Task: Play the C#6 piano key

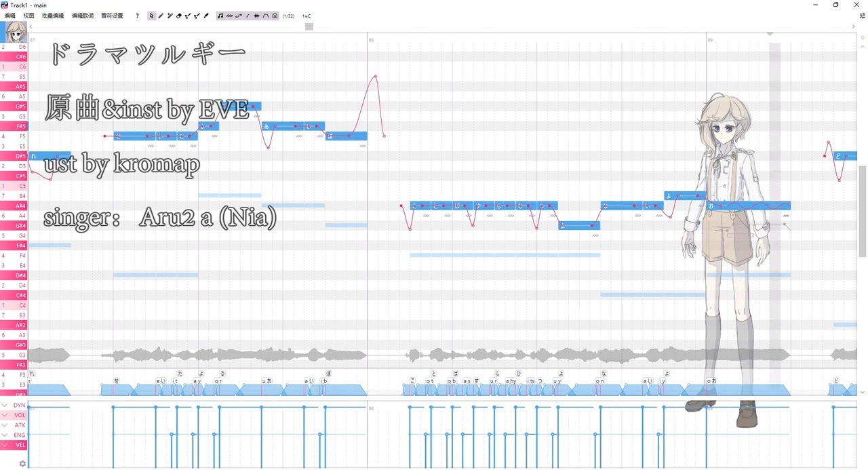Action: pyautogui.click(x=14, y=57)
